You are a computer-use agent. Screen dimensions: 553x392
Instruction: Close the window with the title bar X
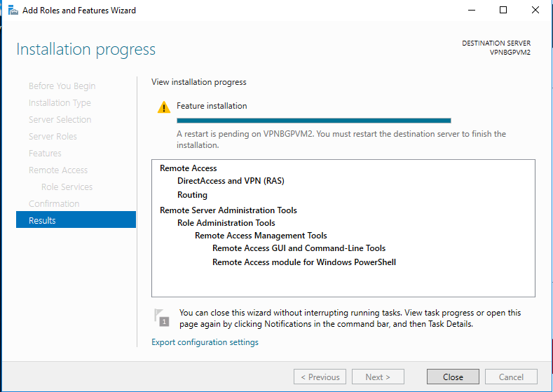click(535, 11)
